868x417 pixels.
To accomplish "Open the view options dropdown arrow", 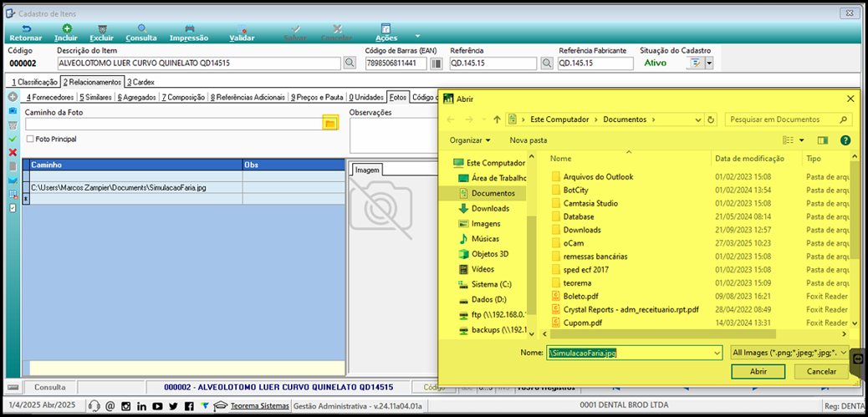I will 802,140.
